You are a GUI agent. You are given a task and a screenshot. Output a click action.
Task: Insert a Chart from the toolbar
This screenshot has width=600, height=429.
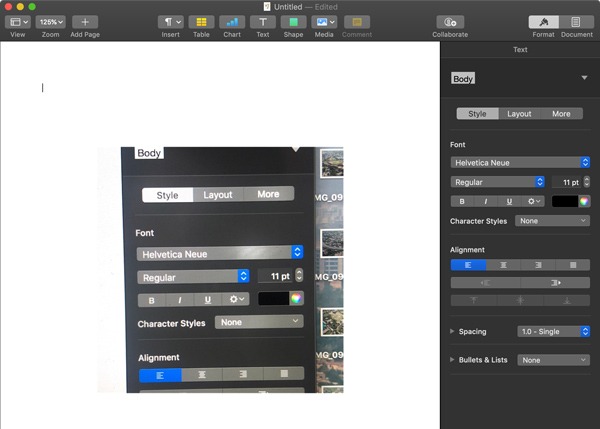232,22
